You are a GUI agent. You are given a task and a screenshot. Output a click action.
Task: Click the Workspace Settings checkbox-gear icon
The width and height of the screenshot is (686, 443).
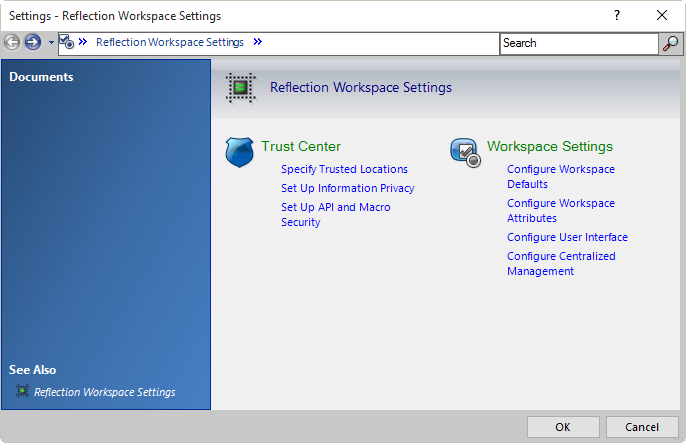pos(465,152)
